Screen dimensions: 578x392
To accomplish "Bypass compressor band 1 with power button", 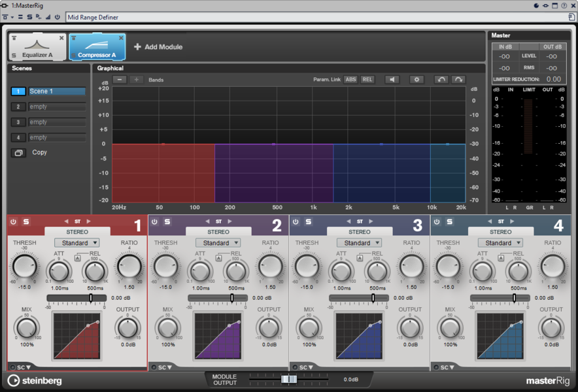I will pos(13,221).
